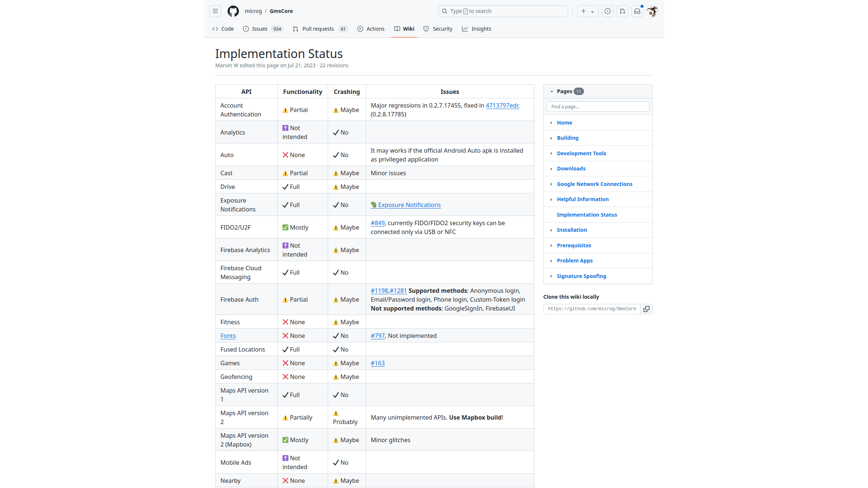Open the hamburger navigation menu
This screenshot has width=868, height=488.
pos(215,11)
